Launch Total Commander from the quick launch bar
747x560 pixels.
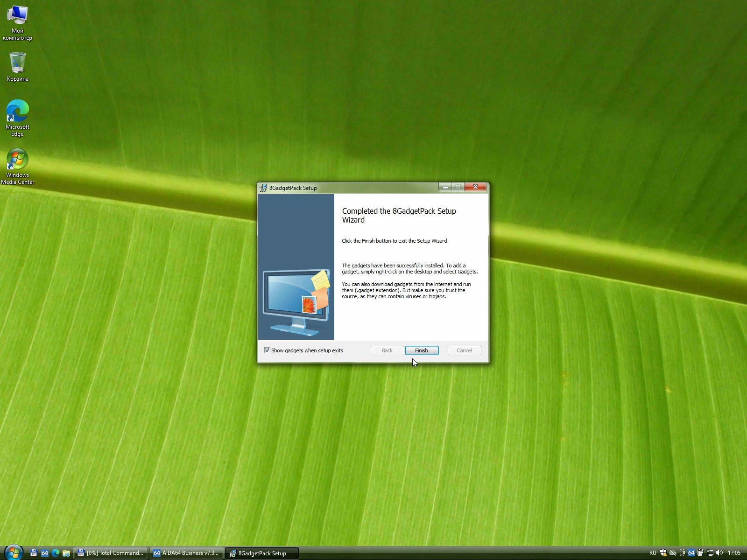[x=34, y=553]
